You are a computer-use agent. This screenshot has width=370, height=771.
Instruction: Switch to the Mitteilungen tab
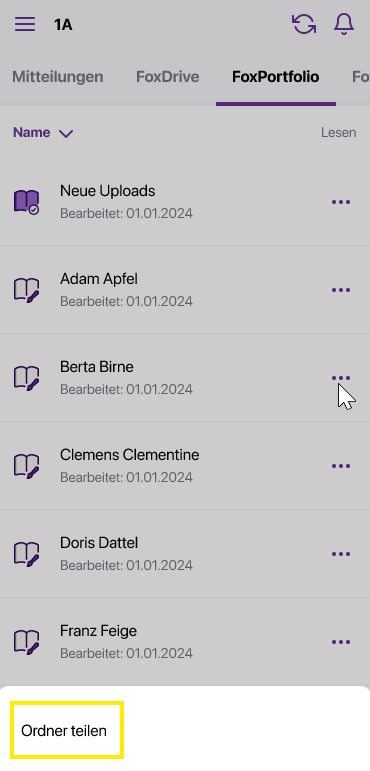coord(58,77)
